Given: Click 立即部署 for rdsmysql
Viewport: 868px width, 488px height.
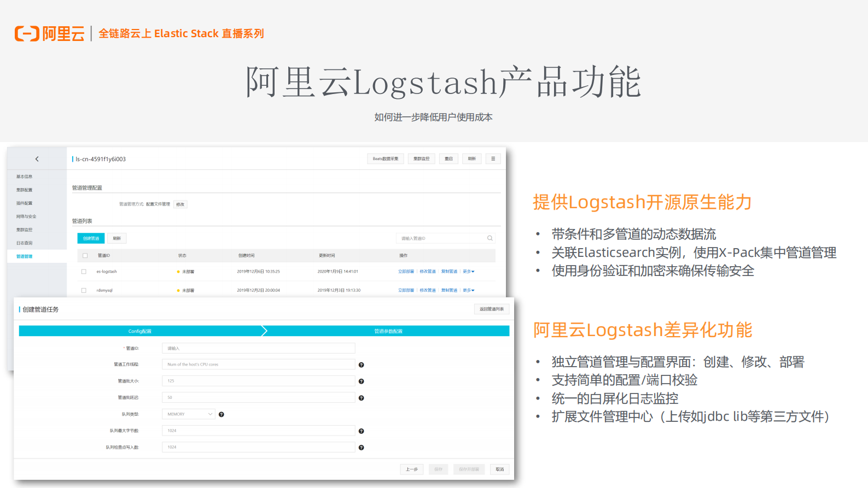Looking at the screenshot, I should click(x=406, y=291).
